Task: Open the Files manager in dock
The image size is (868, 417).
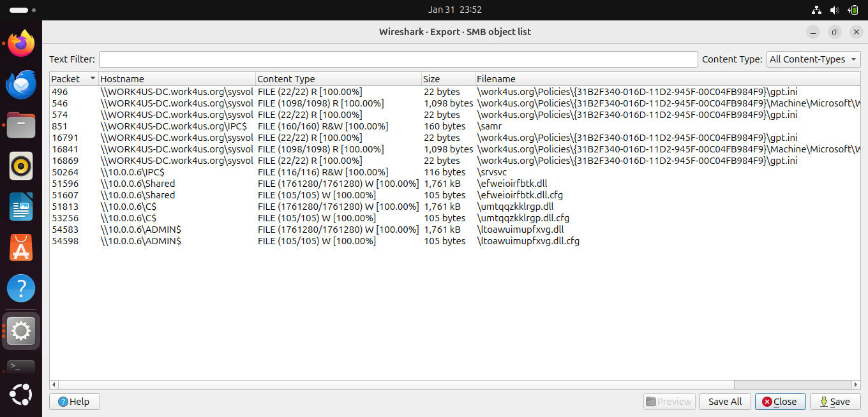Action: click(x=21, y=126)
